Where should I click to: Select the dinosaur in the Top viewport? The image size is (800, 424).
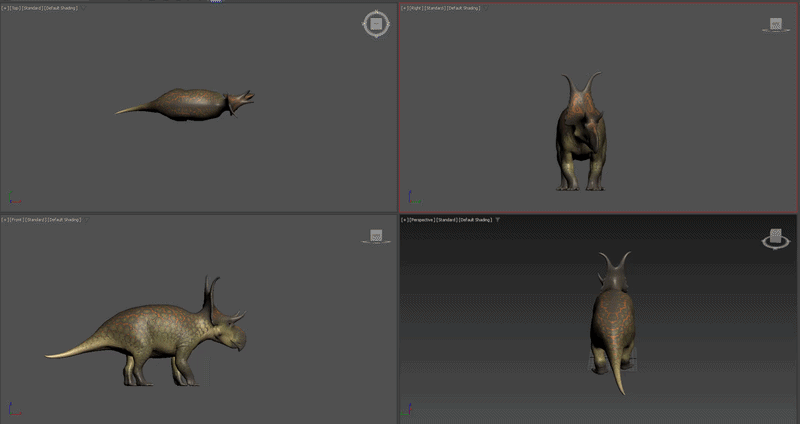tap(191, 105)
